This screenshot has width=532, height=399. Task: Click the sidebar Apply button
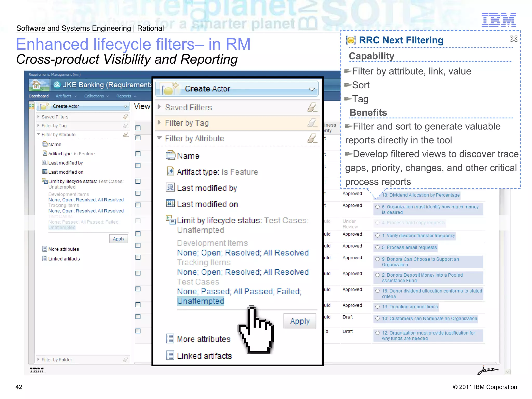click(x=119, y=239)
